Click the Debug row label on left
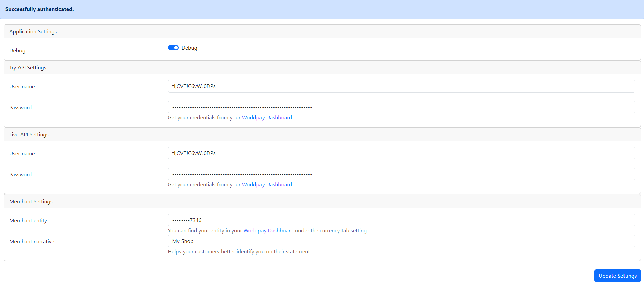The height and width of the screenshot is (287, 644). pyautogui.click(x=17, y=51)
